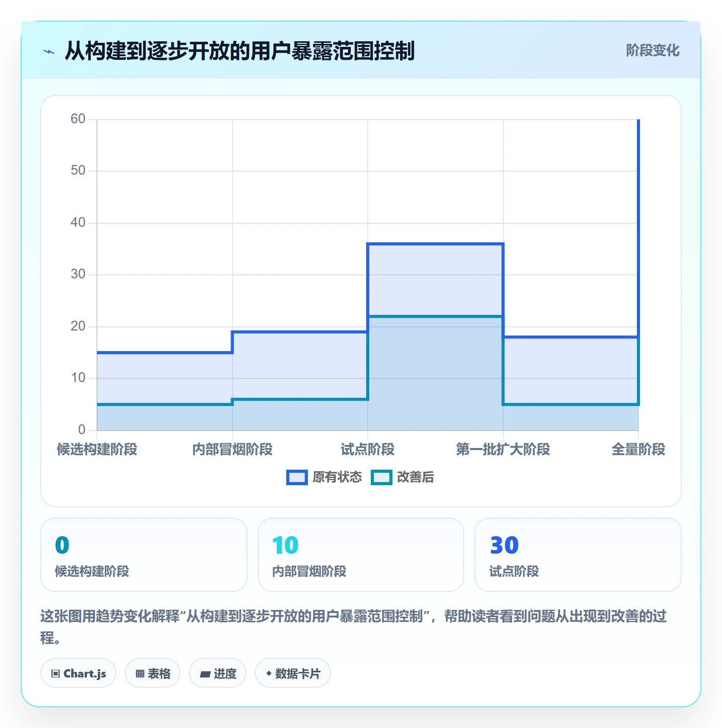722x728 pixels.
Task: Click the 全量阶段 x-axis label
Action: click(638, 450)
